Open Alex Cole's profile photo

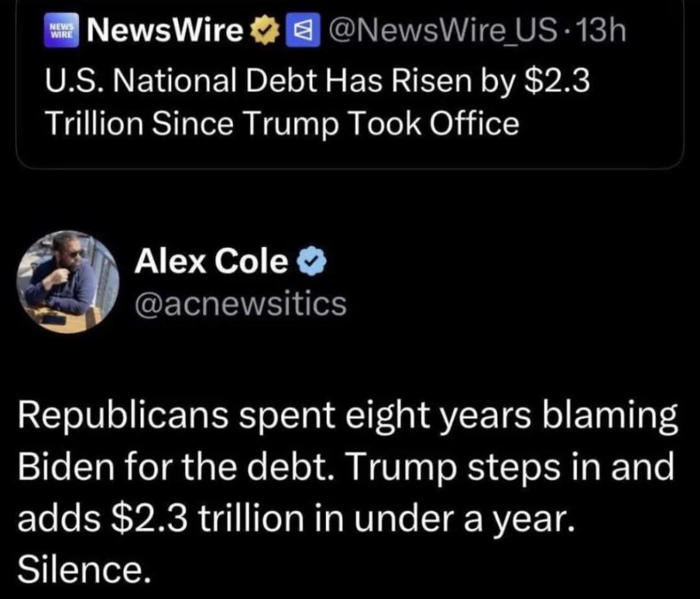(x=67, y=282)
